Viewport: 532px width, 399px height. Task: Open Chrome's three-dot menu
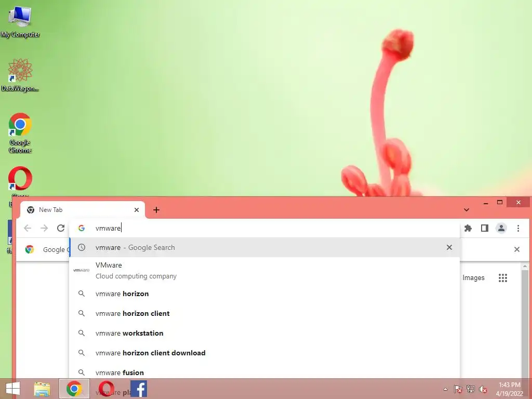pyautogui.click(x=518, y=228)
